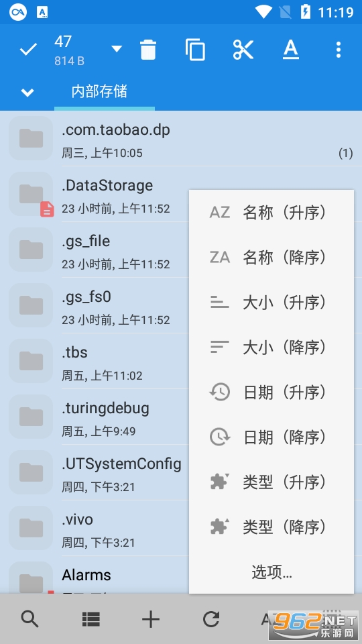Open 选项... sort settings
This screenshot has width=362, height=644.
[x=271, y=572]
